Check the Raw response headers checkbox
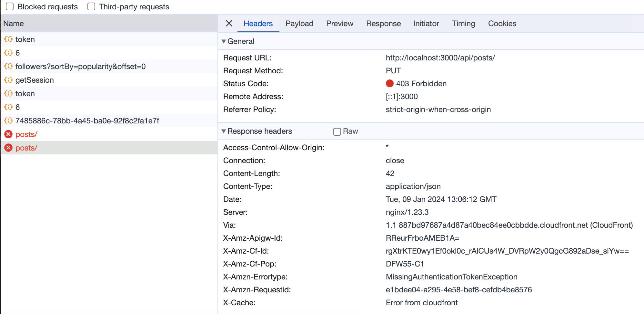Screen dimensions: 644x314 point(337,131)
